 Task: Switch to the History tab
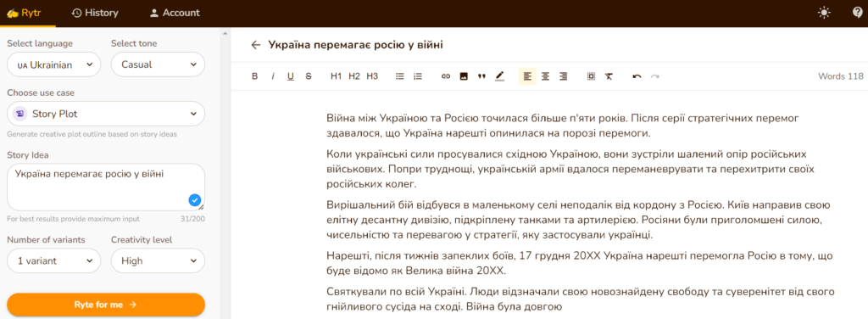pos(95,13)
